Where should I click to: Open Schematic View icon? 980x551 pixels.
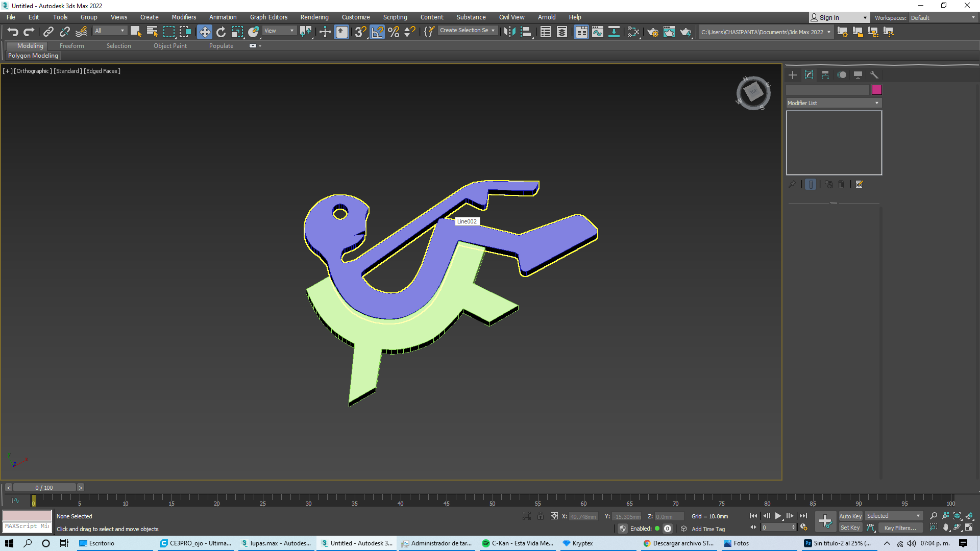click(x=614, y=32)
